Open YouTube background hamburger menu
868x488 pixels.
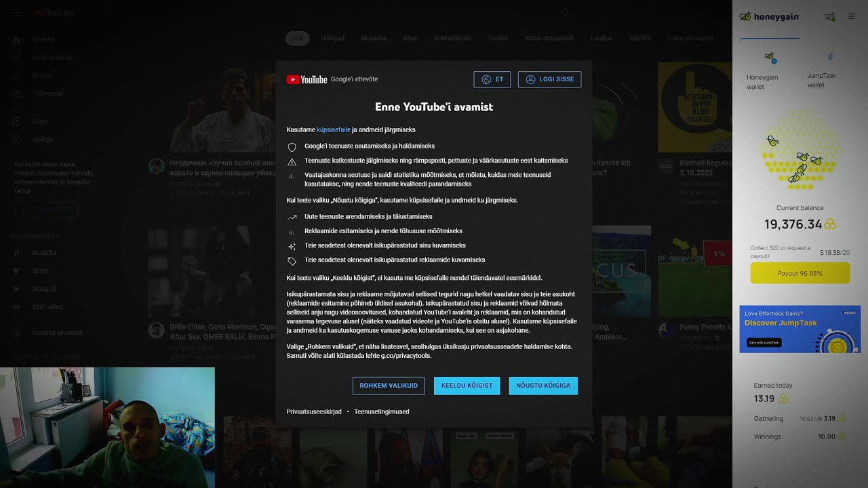[x=16, y=13]
